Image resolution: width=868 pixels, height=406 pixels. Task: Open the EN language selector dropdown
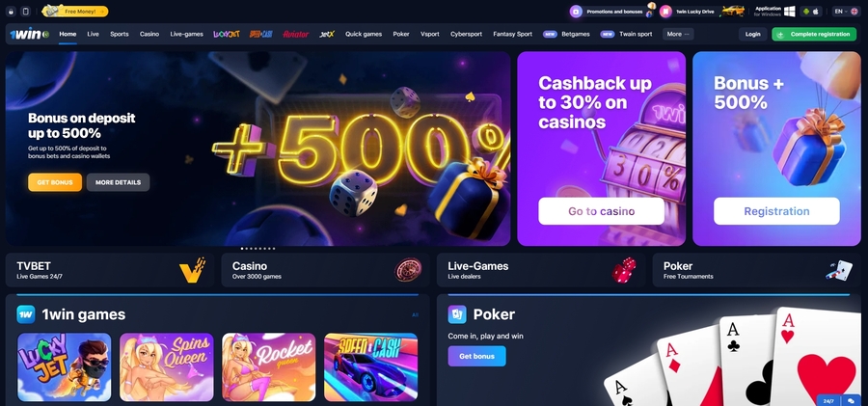847,11
